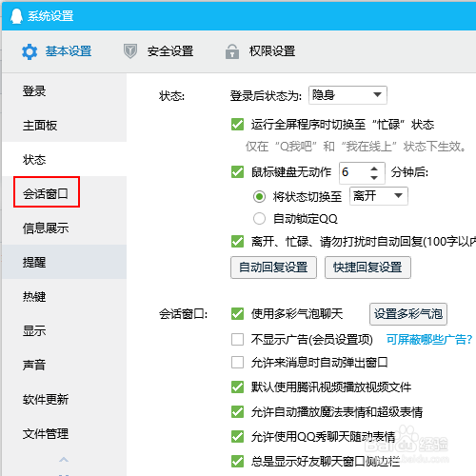The height and width of the screenshot is (476, 476).
Task: Select 声音 in the sidebar
Action: point(65,365)
